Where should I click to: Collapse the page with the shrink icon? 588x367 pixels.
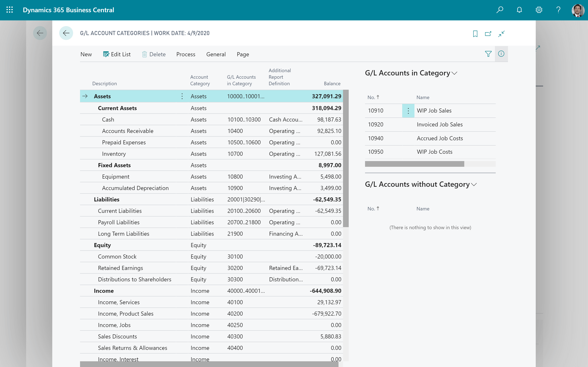pyautogui.click(x=502, y=33)
